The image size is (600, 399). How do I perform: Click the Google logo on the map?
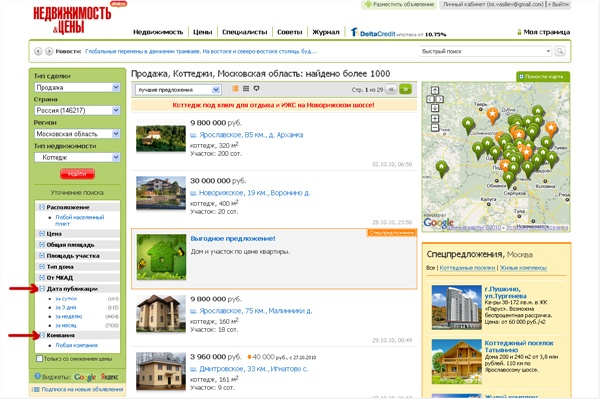tap(439, 222)
